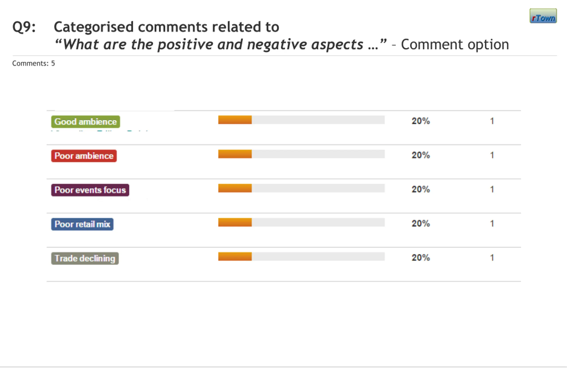Click the Trade declining progress bar
Viewport: 567px width, 392px height.
[301, 256]
